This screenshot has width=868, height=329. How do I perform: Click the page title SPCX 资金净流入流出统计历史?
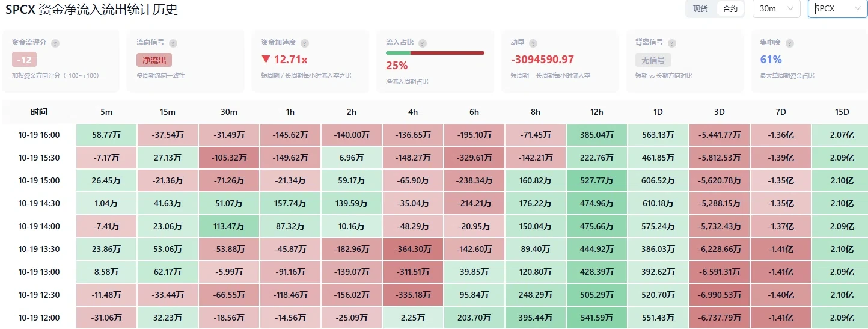91,9
